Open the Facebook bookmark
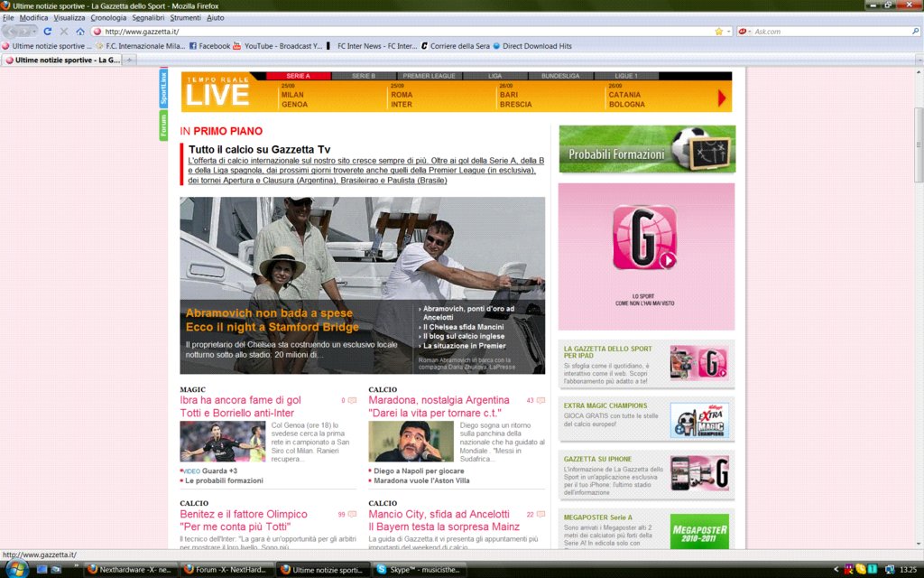The height and width of the screenshot is (578, 924). pyautogui.click(x=209, y=46)
